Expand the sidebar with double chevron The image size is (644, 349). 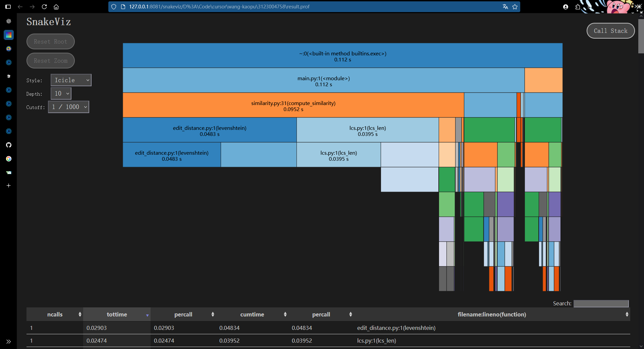(x=9, y=342)
